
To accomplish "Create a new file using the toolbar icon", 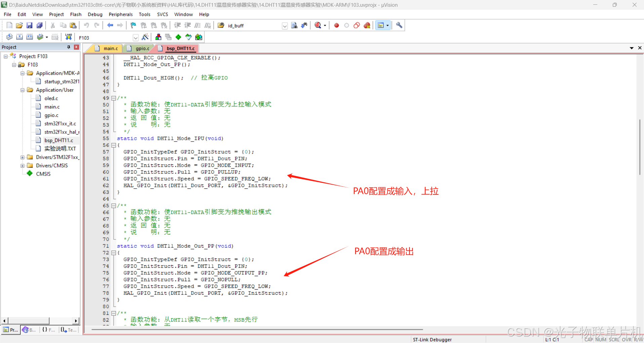I will (9, 25).
